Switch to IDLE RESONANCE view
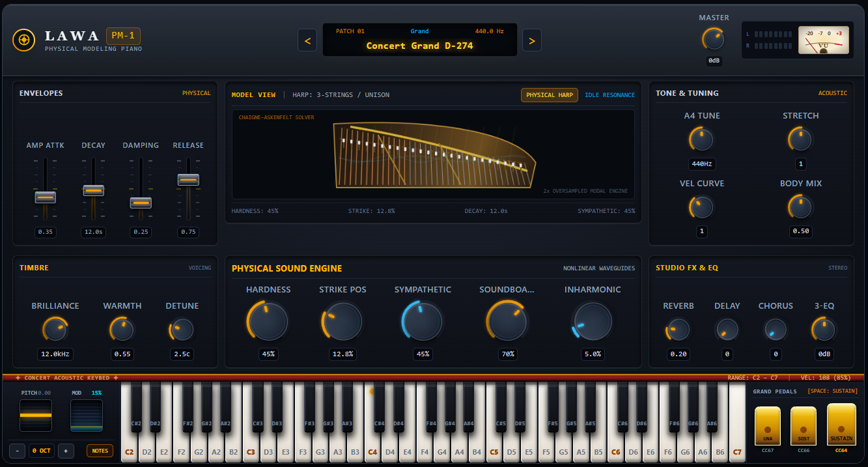 (x=609, y=95)
